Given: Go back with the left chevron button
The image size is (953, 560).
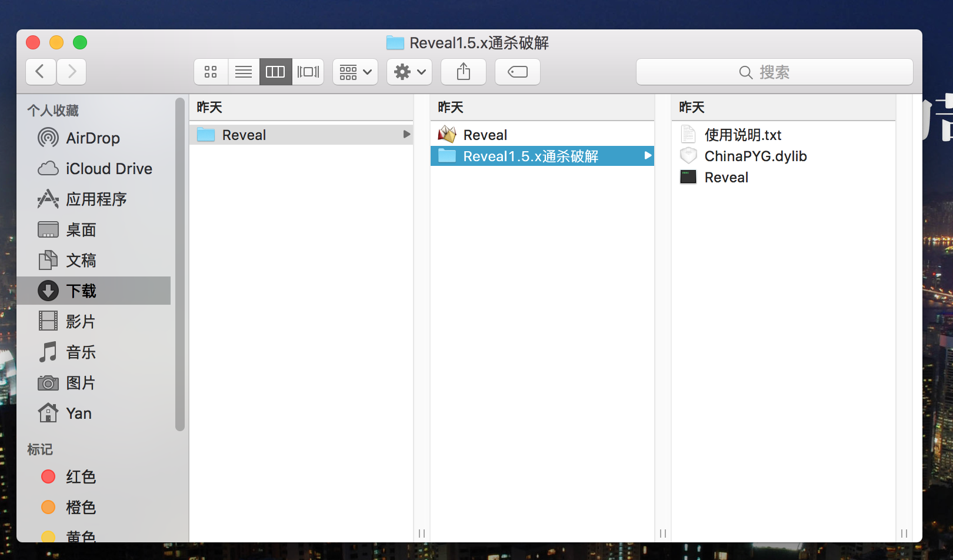Looking at the screenshot, I should point(41,72).
